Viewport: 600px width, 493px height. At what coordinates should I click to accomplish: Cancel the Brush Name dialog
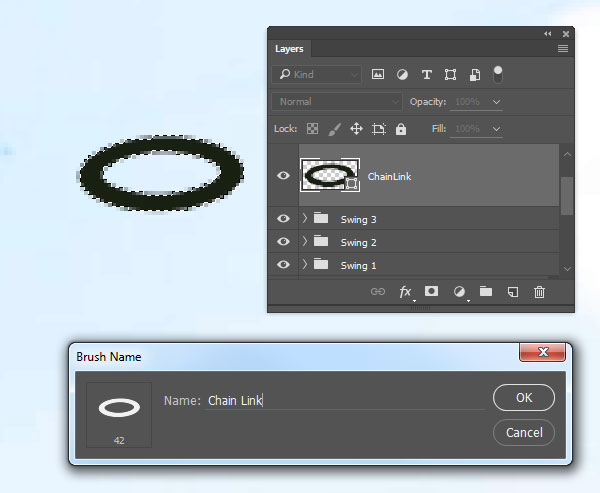pos(524,433)
